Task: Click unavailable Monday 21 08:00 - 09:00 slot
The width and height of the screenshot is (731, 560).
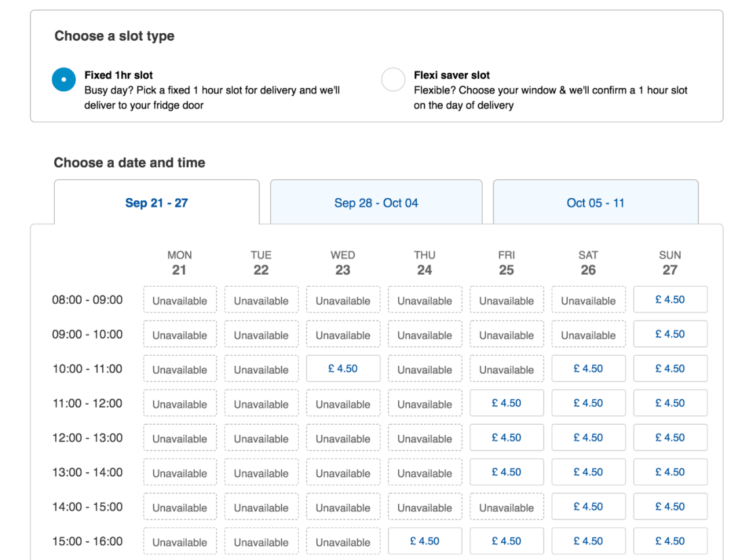Action: tap(179, 300)
